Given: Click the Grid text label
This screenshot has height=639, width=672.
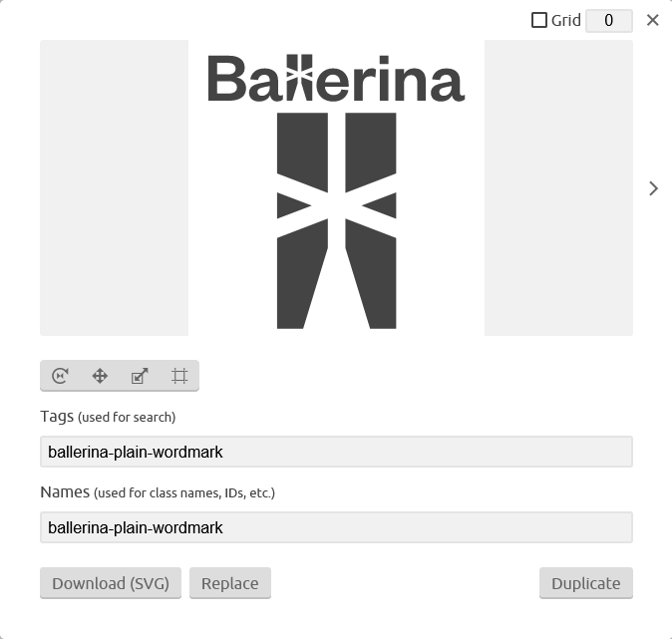Looking at the screenshot, I should [x=565, y=20].
